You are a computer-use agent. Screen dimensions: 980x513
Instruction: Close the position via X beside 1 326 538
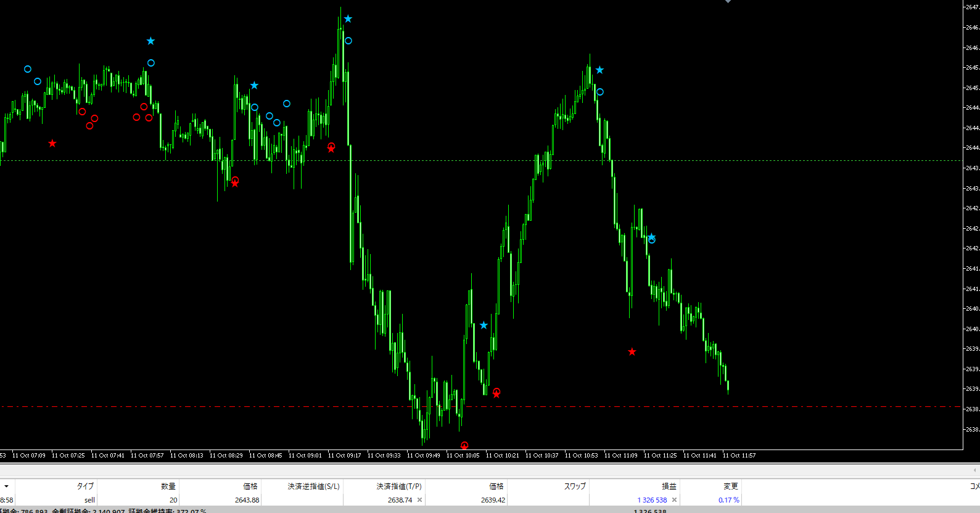(674, 500)
